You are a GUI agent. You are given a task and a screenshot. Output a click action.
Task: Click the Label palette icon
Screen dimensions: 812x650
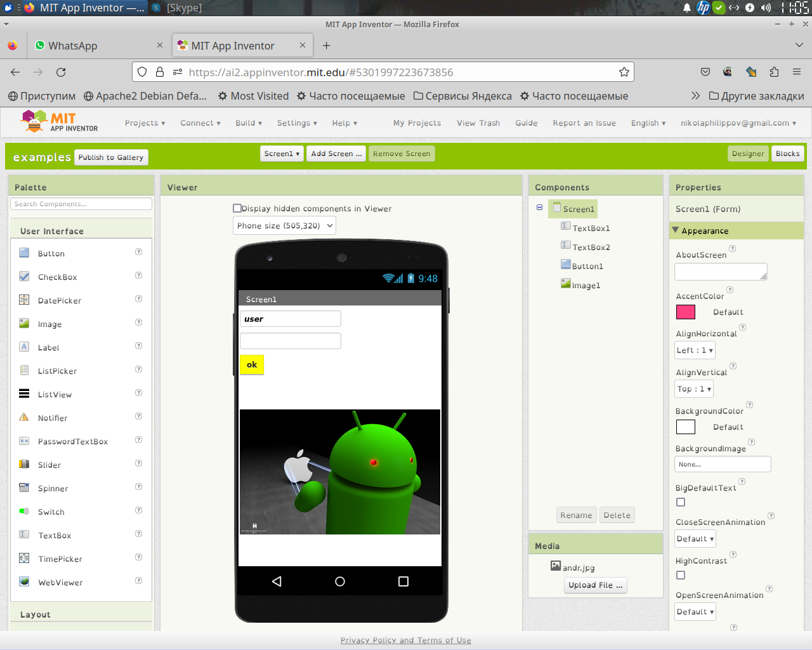pyautogui.click(x=24, y=347)
